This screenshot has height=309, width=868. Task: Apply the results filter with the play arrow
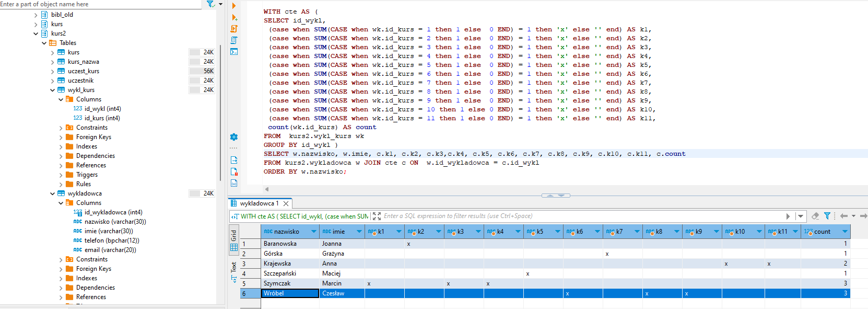pos(788,216)
